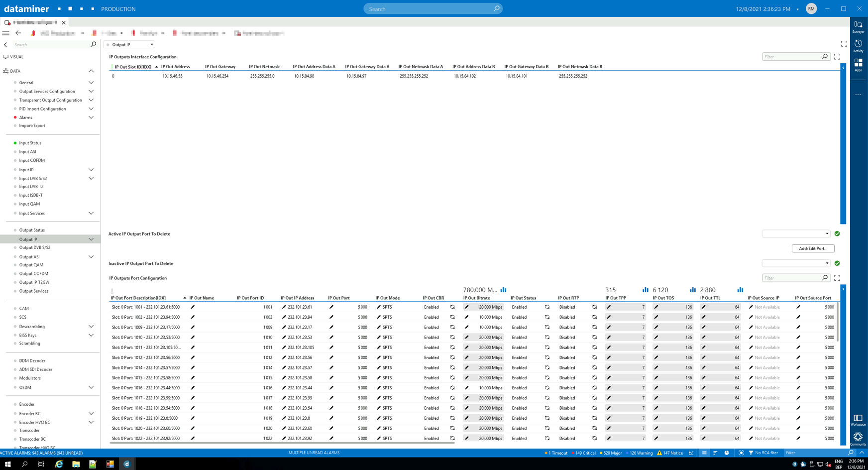
Task: Expand Output Services Configuration node
Action: (x=91, y=92)
